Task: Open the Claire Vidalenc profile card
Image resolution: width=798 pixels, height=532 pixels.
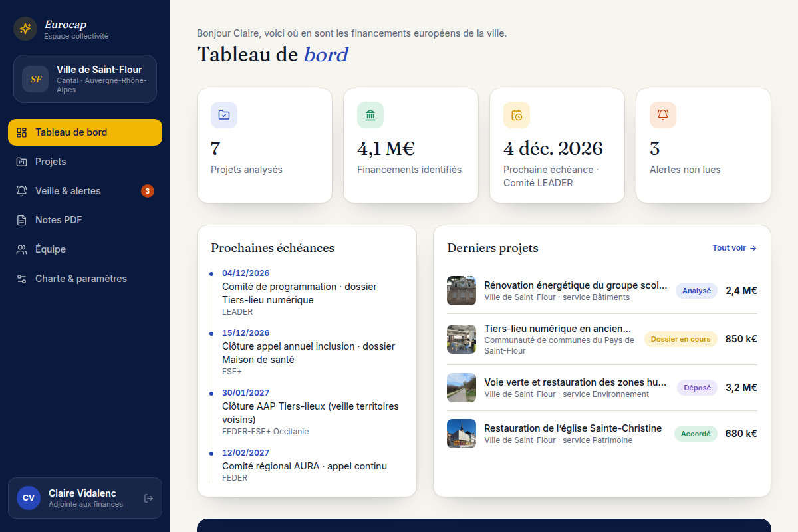Action: (x=85, y=498)
